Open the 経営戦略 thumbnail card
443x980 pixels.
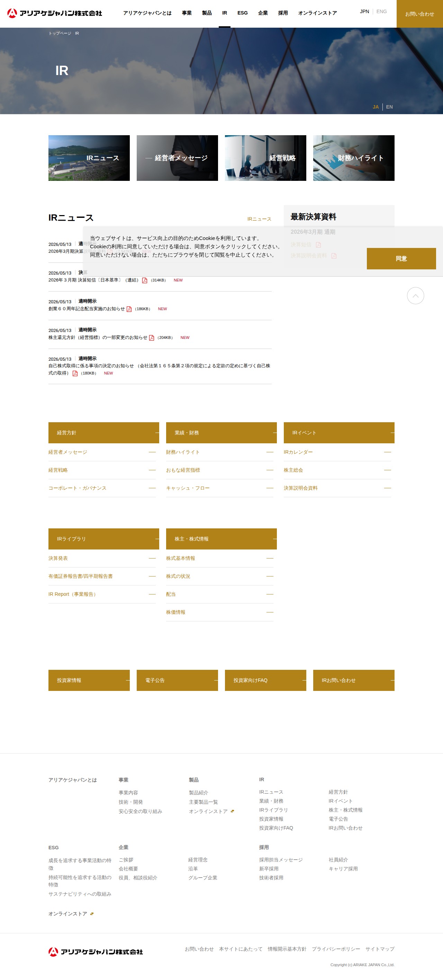(265, 158)
